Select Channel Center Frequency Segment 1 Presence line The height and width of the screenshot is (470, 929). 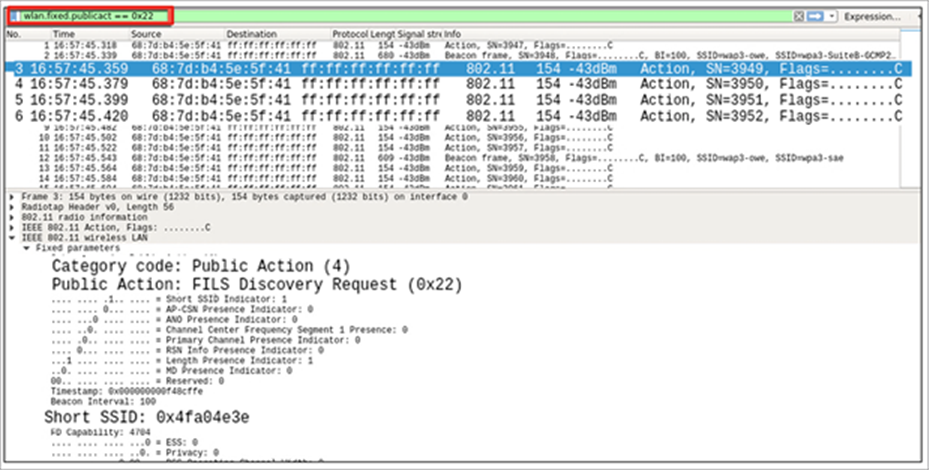pyautogui.click(x=229, y=330)
